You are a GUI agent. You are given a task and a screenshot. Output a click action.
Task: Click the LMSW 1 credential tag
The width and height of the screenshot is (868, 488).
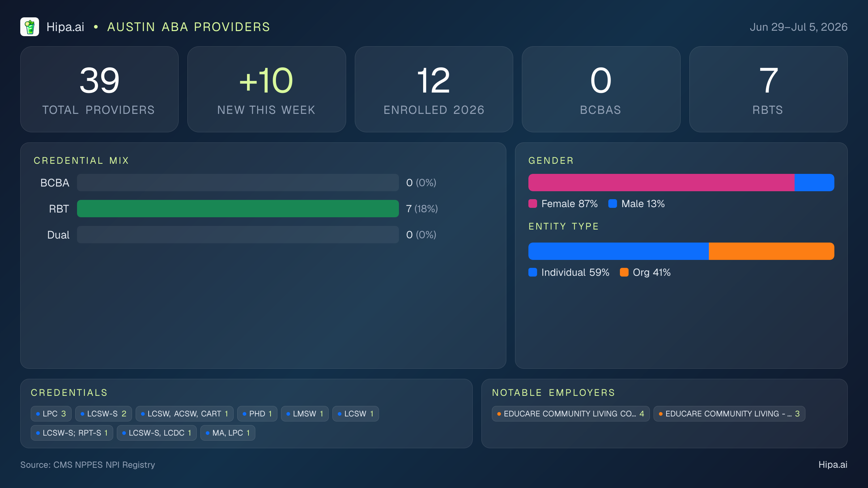tap(305, 414)
